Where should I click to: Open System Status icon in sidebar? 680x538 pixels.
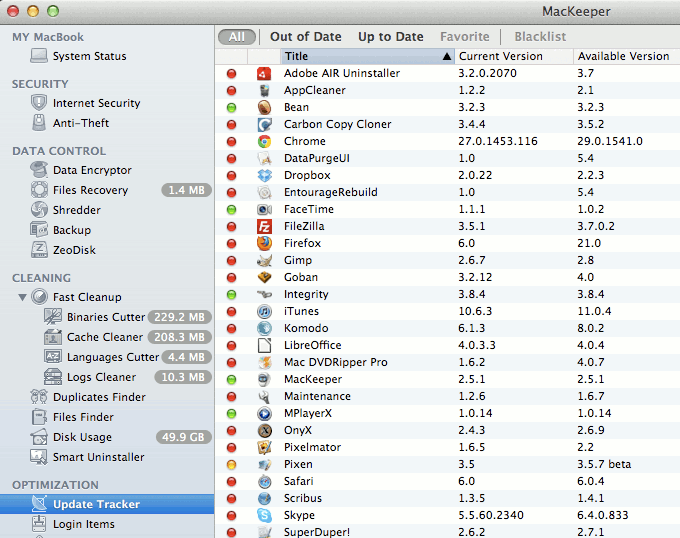point(39,56)
